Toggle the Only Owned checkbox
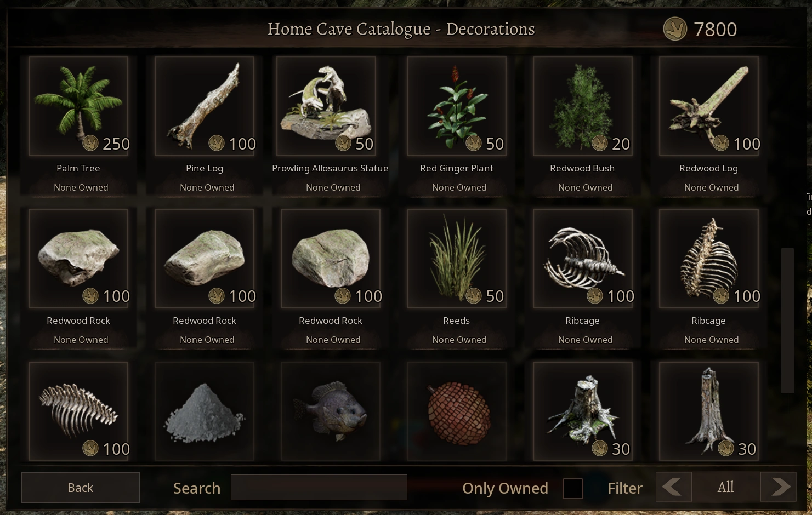Viewport: 812px width, 515px height. tap(573, 488)
